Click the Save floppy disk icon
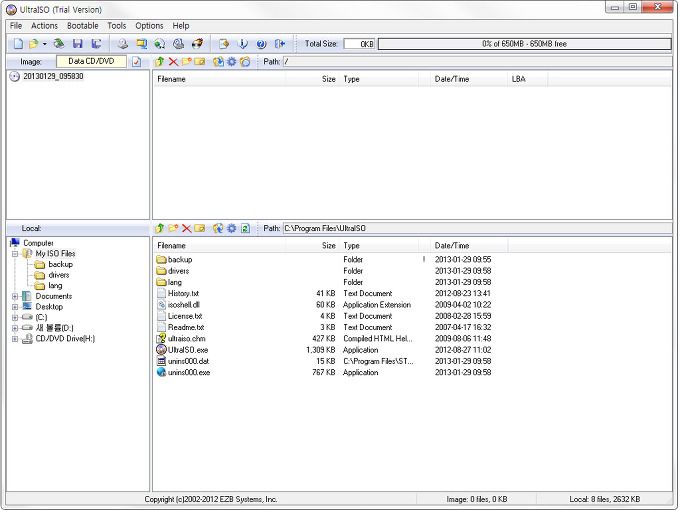This screenshot has width=680, height=510. pos(78,43)
